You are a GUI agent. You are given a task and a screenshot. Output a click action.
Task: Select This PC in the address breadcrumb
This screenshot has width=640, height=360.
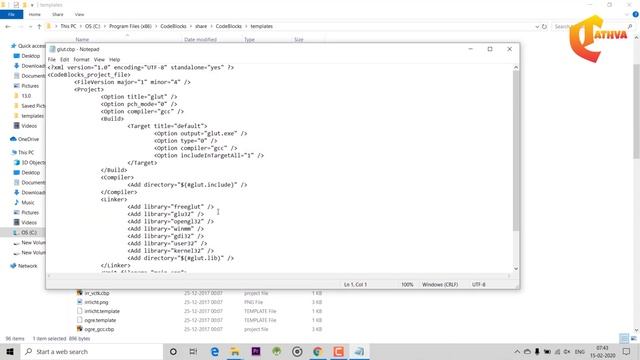[68, 26]
